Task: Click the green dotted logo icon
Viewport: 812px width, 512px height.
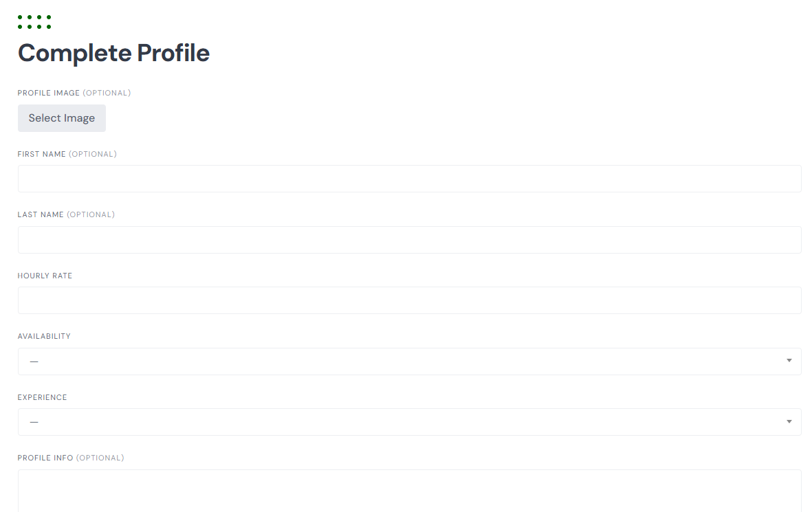Action: 34,22
